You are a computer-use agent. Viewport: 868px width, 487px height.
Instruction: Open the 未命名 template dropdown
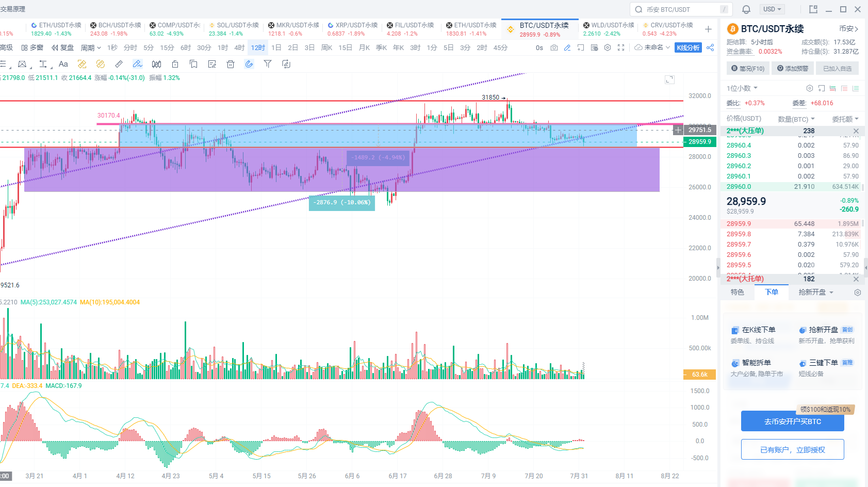coord(652,47)
